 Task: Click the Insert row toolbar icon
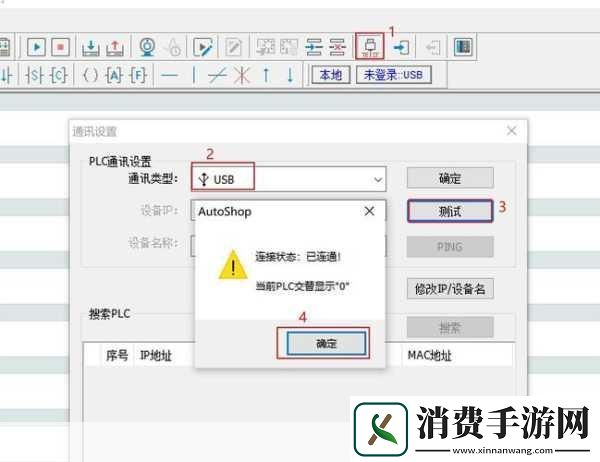(x=314, y=47)
